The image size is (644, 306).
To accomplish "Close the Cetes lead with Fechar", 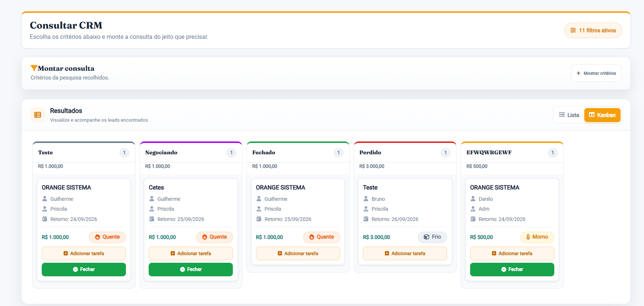I will 191,269.
